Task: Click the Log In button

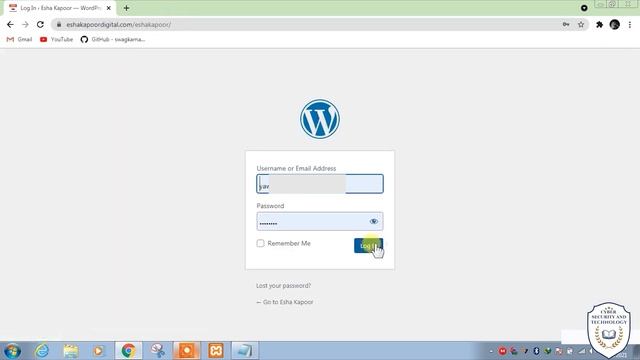Action: (x=368, y=245)
